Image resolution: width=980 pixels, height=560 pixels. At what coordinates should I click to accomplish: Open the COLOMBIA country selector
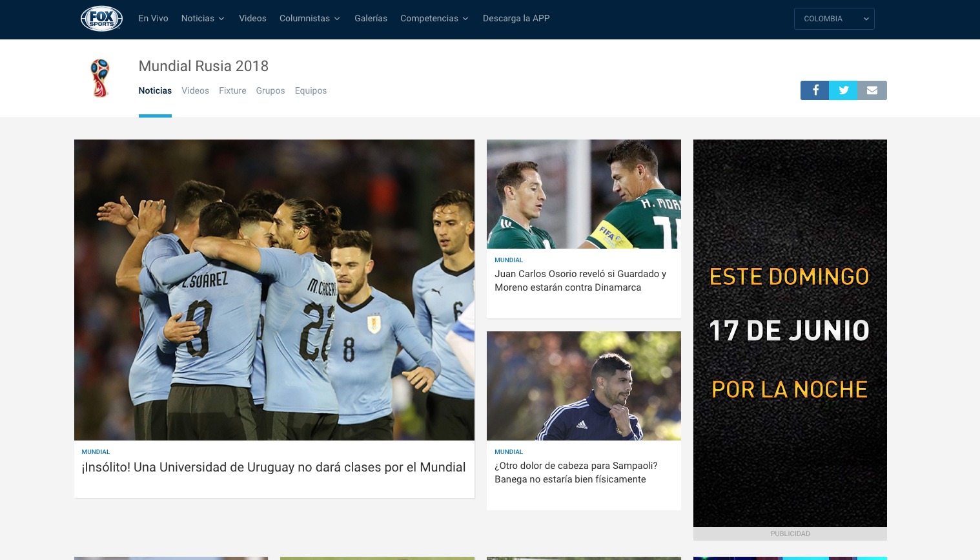(x=834, y=19)
